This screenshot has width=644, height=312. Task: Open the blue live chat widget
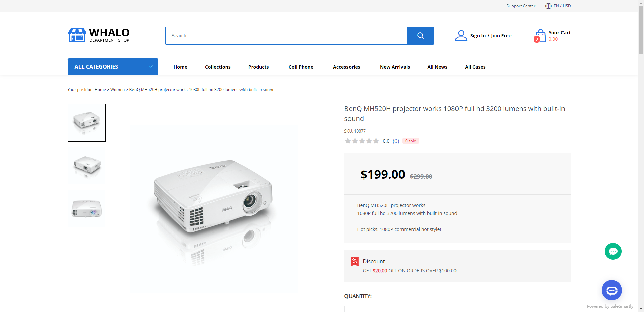pos(611,290)
